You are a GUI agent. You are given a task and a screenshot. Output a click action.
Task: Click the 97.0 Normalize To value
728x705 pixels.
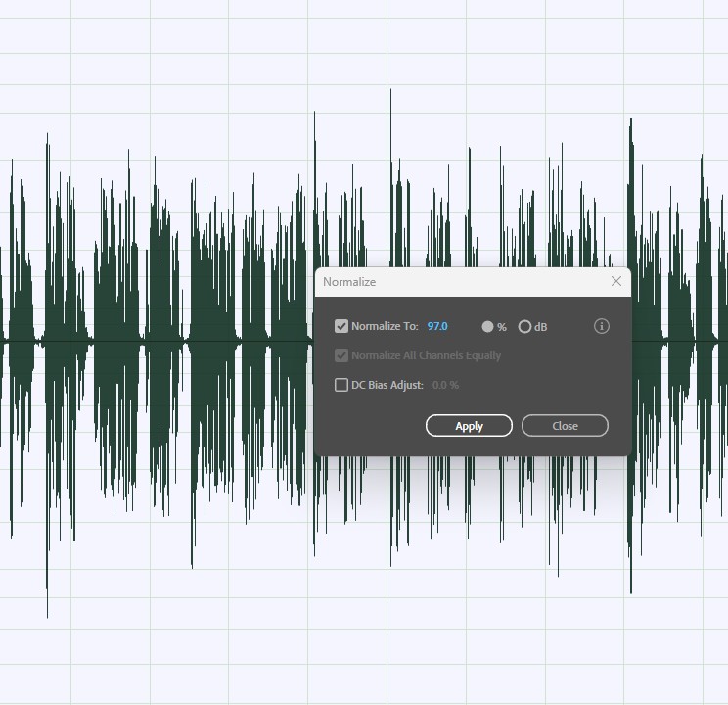tap(437, 326)
